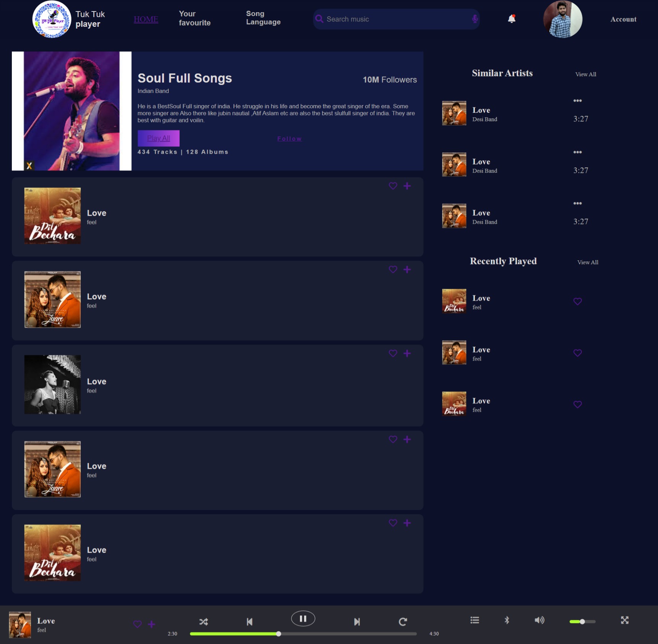
Task: Open the options menu on the first Similar Artists track
Action: pyautogui.click(x=577, y=101)
